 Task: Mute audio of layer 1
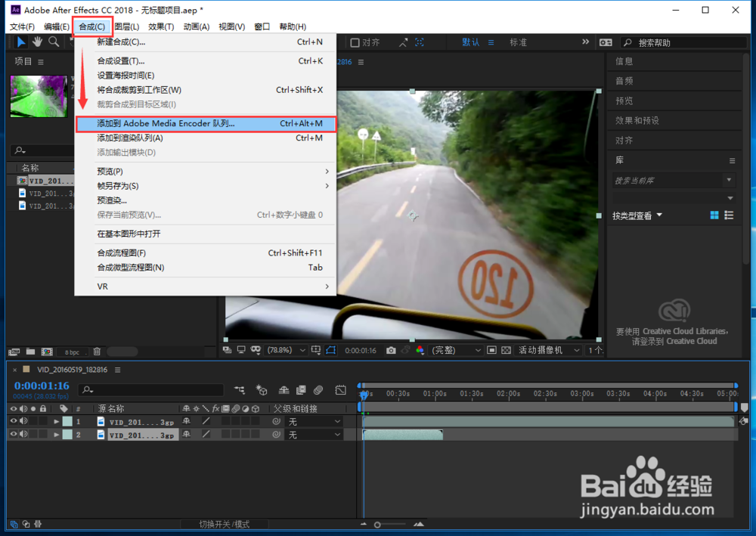[x=23, y=421]
